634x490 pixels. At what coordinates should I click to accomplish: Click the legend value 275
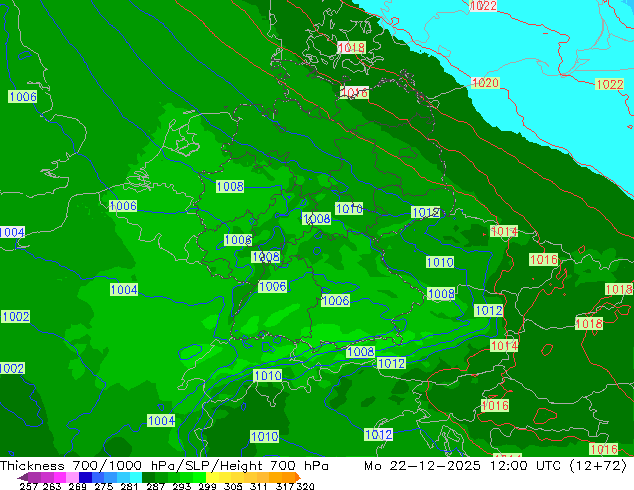104,486
